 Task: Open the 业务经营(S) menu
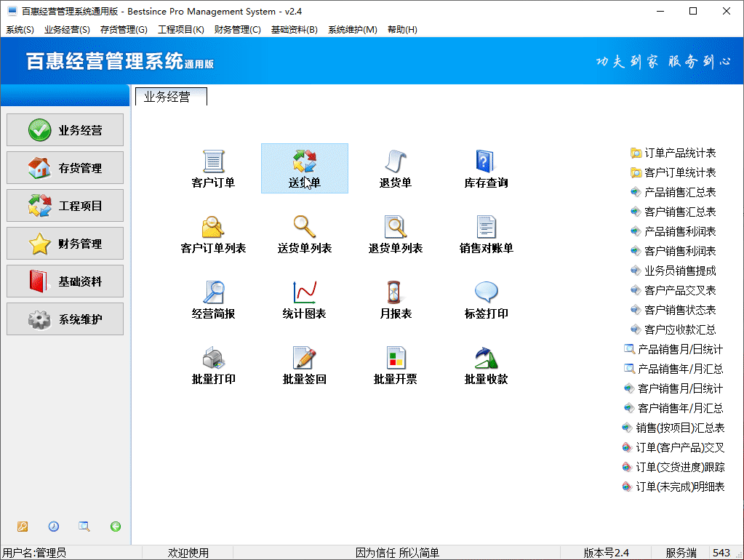67,29
